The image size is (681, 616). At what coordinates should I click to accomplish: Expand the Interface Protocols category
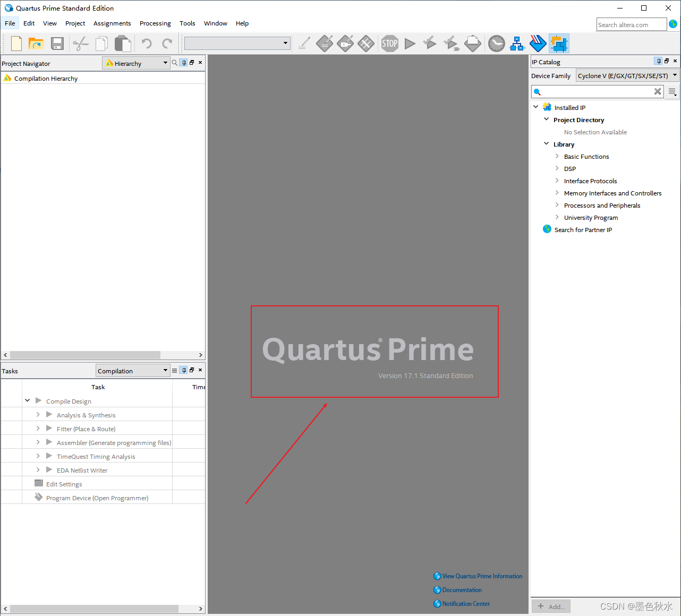pyautogui.click(x=557, y=181)
